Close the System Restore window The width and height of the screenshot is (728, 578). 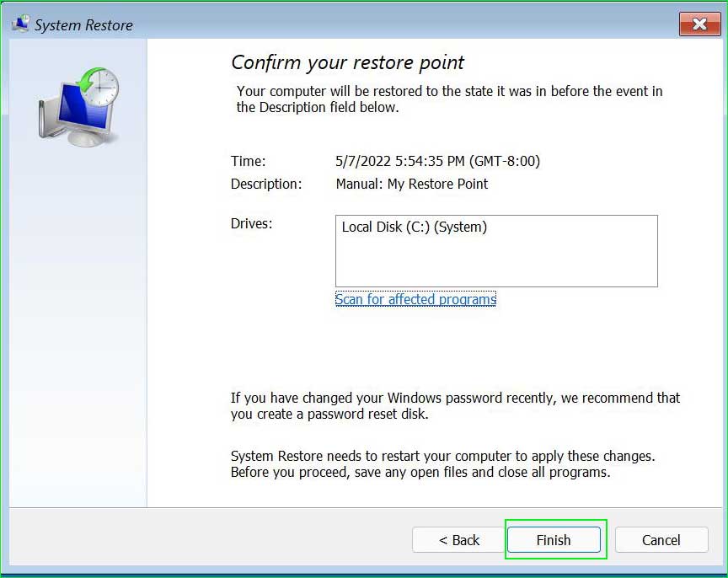click(699, 24)
